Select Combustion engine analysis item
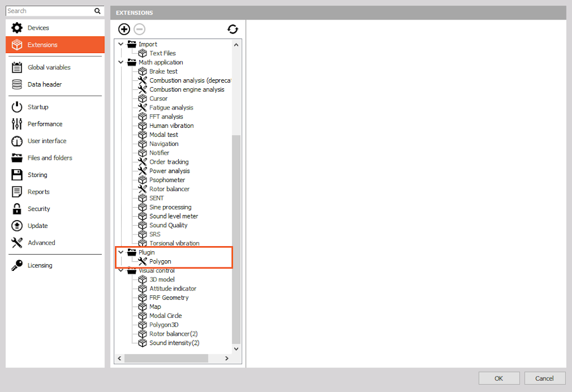The image size is (572, 392). pos(187,89)
